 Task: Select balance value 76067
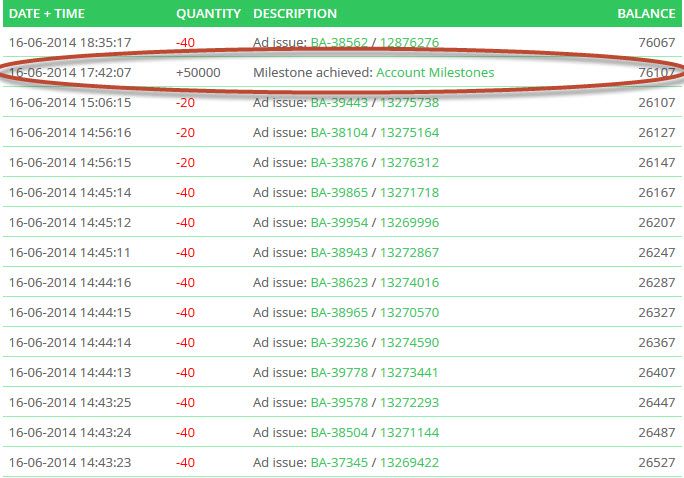click(x=657, y=42)
